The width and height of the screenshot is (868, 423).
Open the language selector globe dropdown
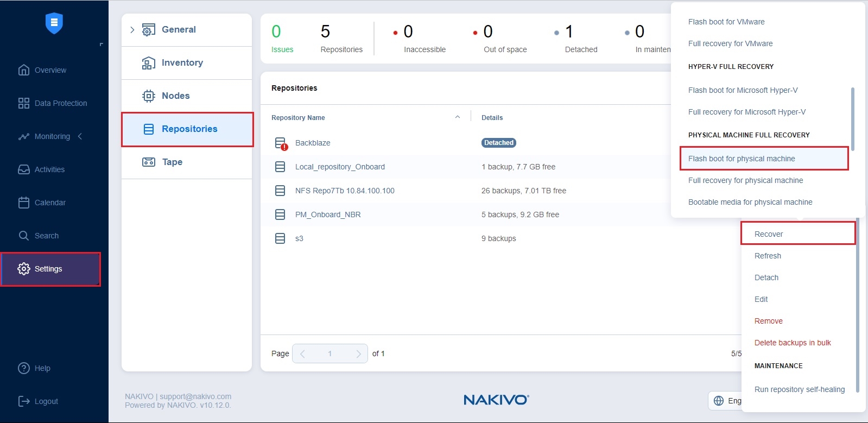click(719, 401)
